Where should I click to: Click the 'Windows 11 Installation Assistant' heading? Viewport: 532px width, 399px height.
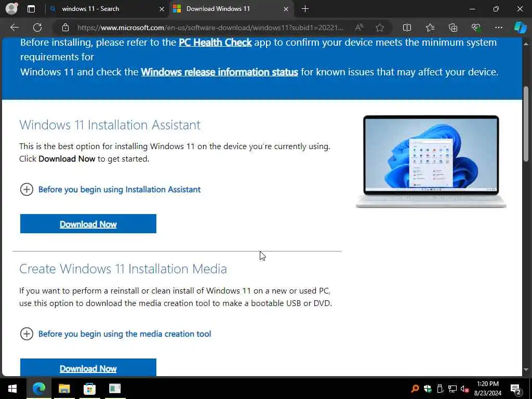pyautogui.click(x=110, y=125)
